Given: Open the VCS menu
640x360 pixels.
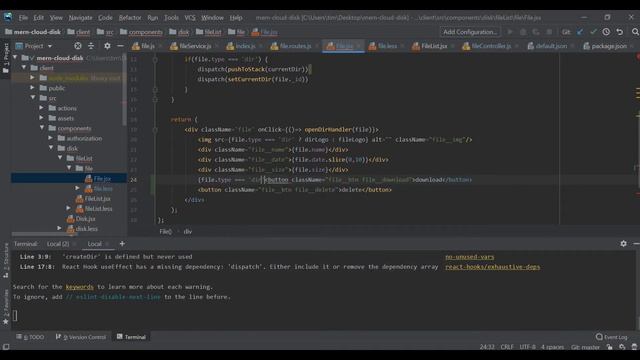Looking at the screenshot, I should pos(190,18).
